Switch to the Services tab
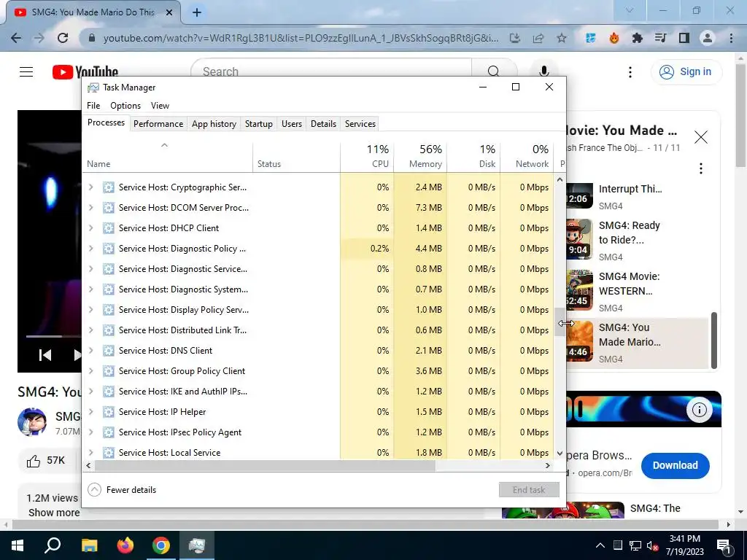Viewport: 747px width, 560px height. (360, 124)
